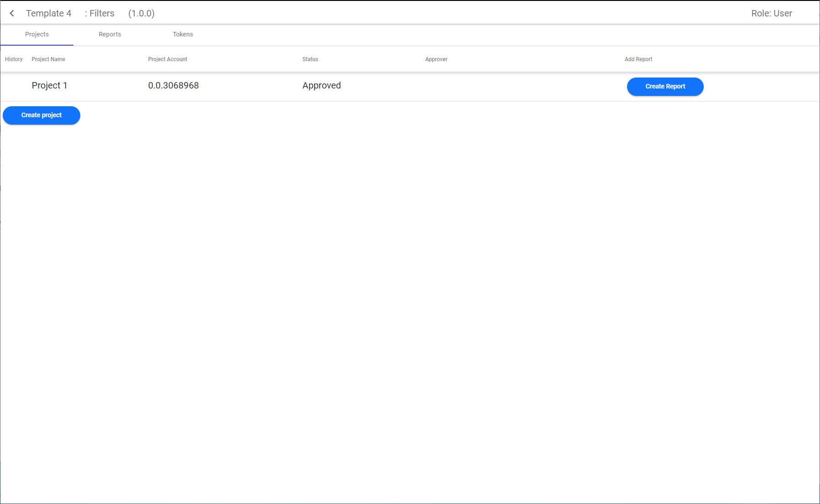Image resolution: width=820 pixels, height=504 pixels.
Task: Switch to the Reports tab
Action: (x=110, y=35)
